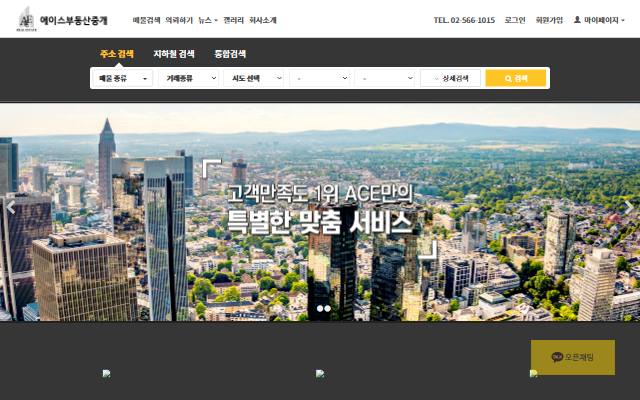Expand the 상세검색 detailed search option
The height and width of the screenshot is (400, 640).
click(x=451, y=78)
